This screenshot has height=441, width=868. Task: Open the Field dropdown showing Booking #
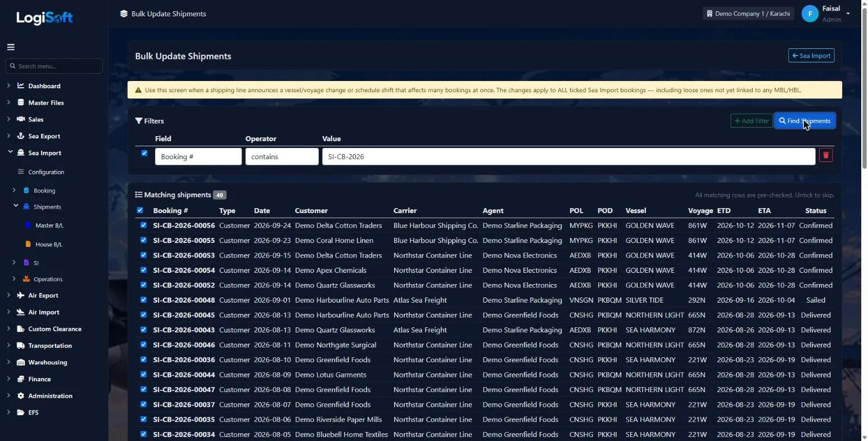coord(198,156)
